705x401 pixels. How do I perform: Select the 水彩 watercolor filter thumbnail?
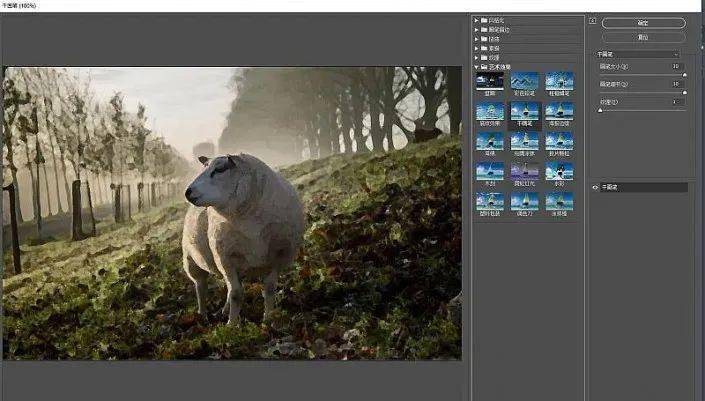(559, 174)
